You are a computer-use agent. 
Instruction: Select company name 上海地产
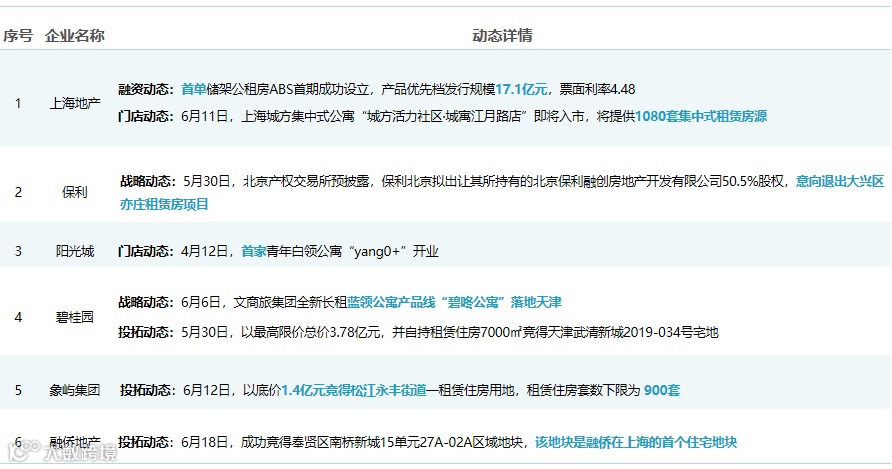point(75,103)
